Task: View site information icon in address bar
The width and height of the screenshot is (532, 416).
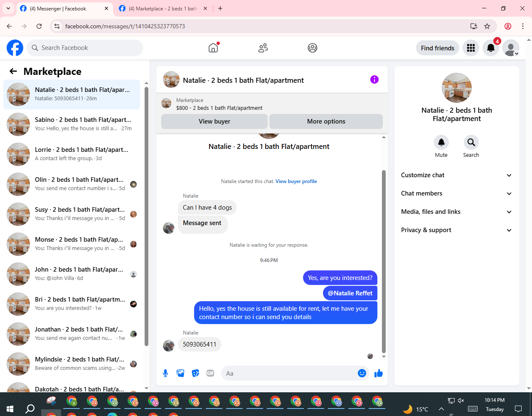Action: 57,26
